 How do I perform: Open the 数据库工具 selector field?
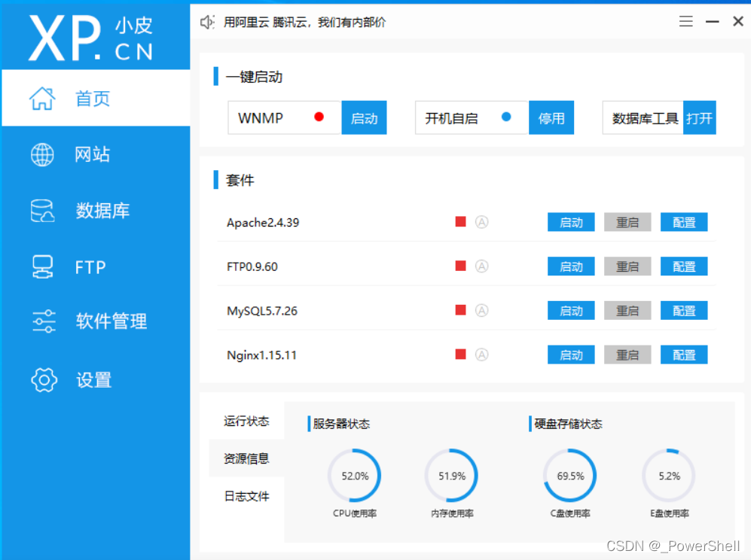click(x=643, y=117)
